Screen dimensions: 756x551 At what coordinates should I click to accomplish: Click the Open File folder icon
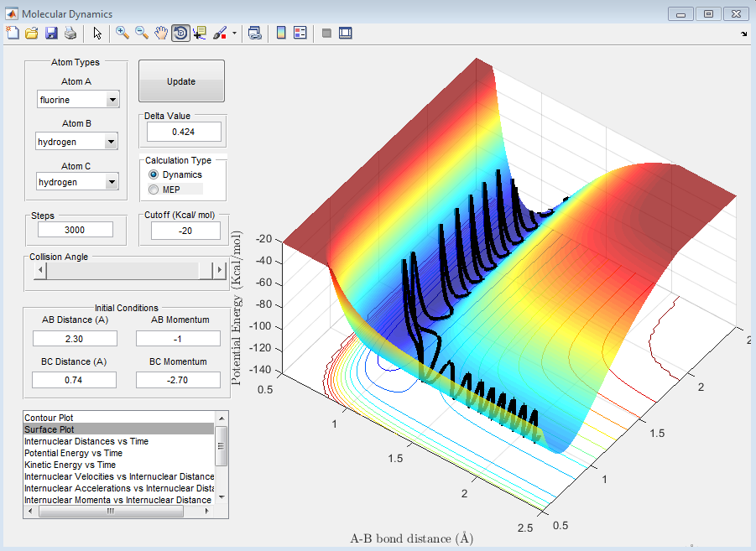click(x=32, y=33)
